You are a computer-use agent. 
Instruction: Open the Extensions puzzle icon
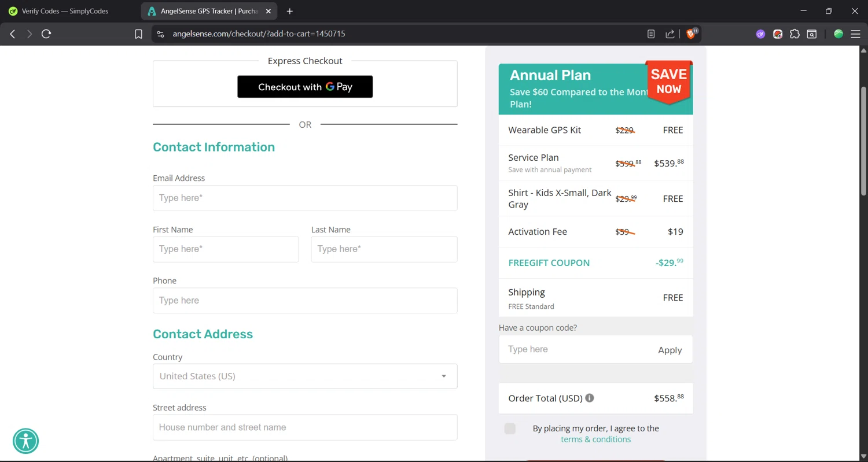[x=795, y=34]
